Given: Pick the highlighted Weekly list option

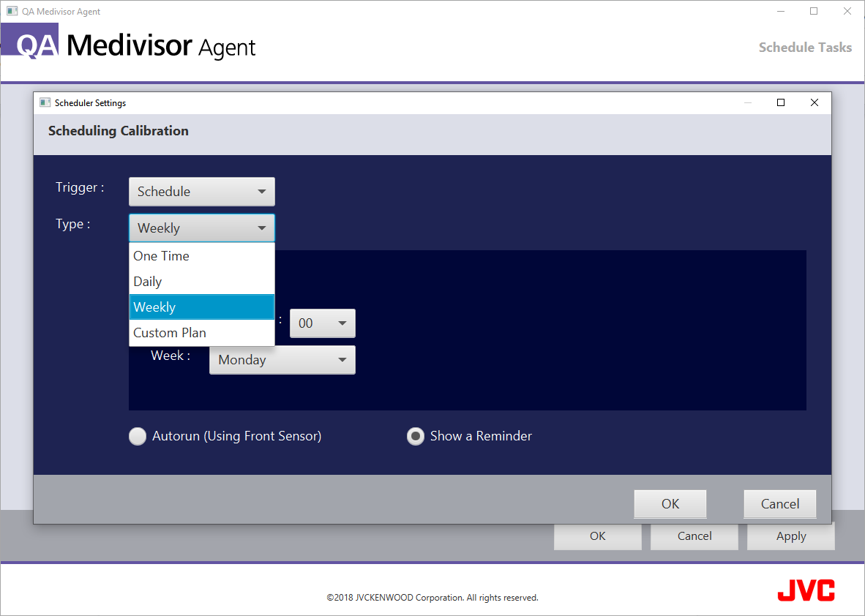Looking at the screenshot, I should tap(202, 307).
